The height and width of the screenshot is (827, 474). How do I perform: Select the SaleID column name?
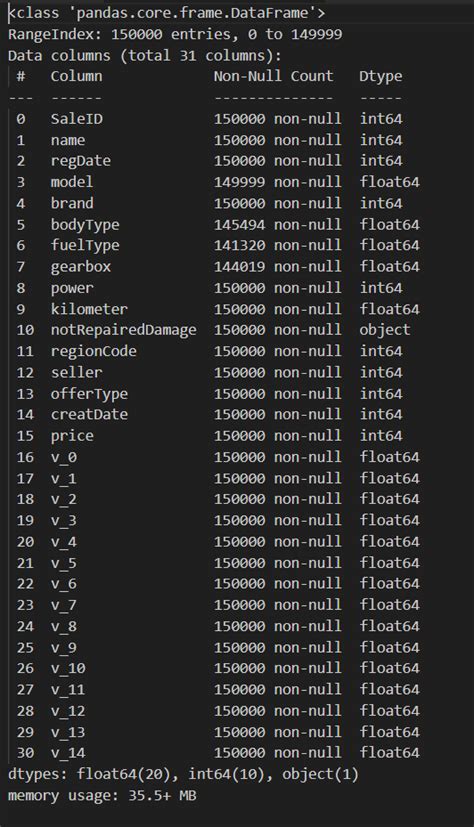click(76, 119)
